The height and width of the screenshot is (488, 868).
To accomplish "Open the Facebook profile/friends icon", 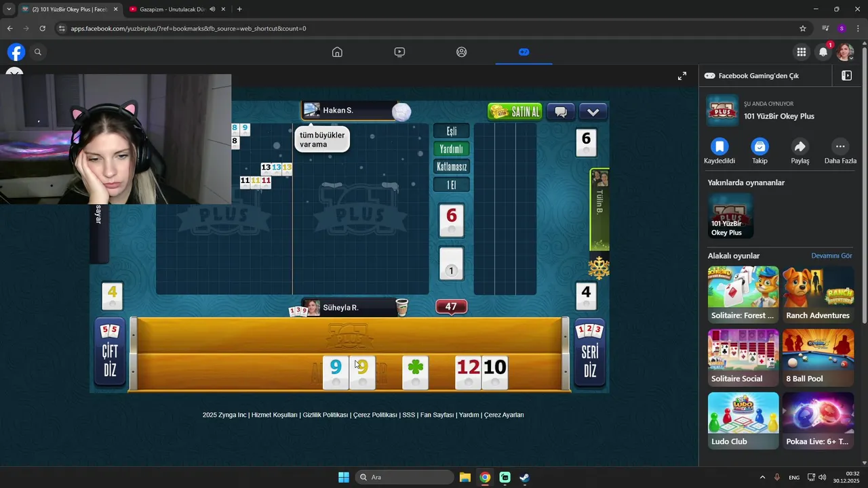I will pyautogui.click(x=462, y=52).
